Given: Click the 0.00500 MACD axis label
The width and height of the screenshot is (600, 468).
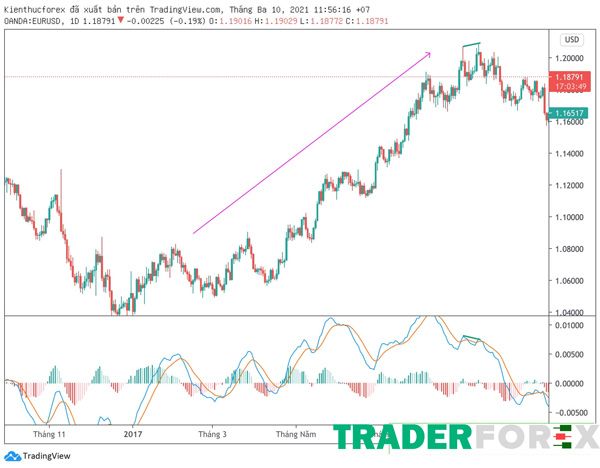Looking at the screenshot, I should (569, 354).
